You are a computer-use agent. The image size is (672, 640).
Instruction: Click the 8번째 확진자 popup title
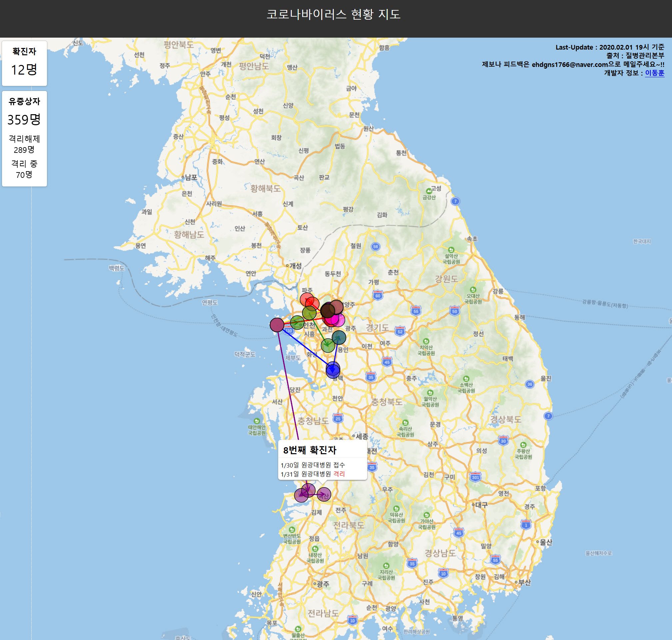310,450
